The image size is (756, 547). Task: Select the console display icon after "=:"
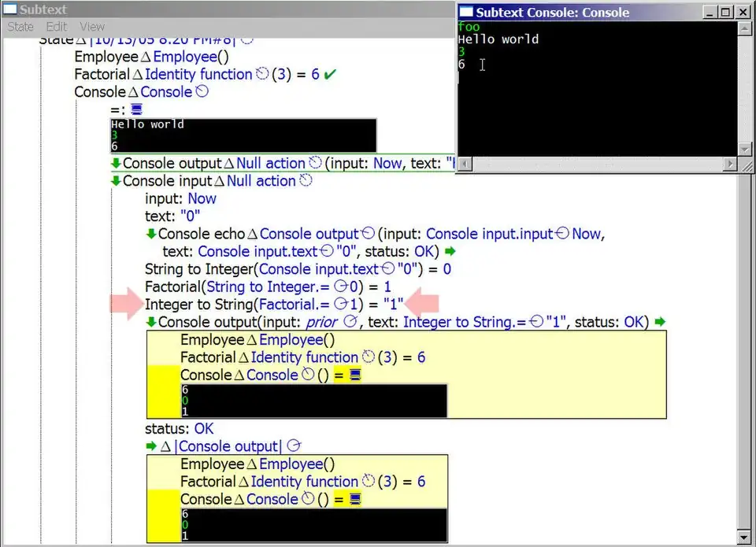tap(135, 109)
